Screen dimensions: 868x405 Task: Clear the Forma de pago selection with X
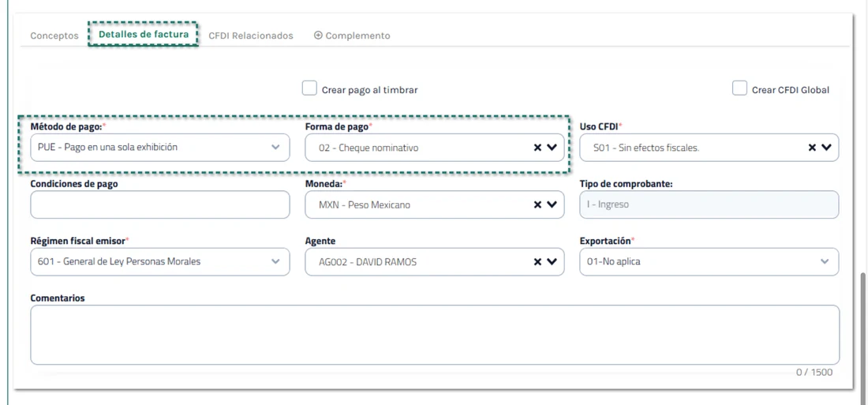point(537,148)
